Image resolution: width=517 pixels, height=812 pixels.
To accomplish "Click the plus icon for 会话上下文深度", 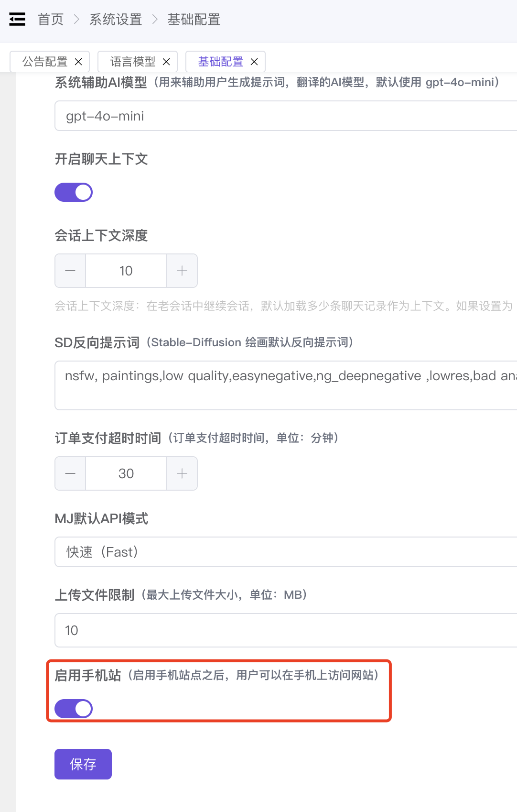I will click(182, 271).
